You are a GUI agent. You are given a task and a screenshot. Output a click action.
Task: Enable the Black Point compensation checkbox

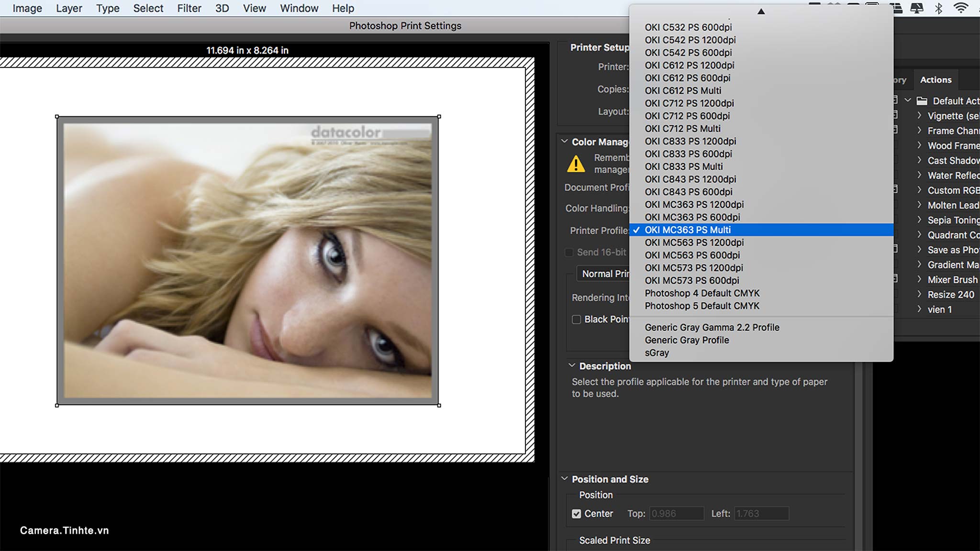coord(577,320)
